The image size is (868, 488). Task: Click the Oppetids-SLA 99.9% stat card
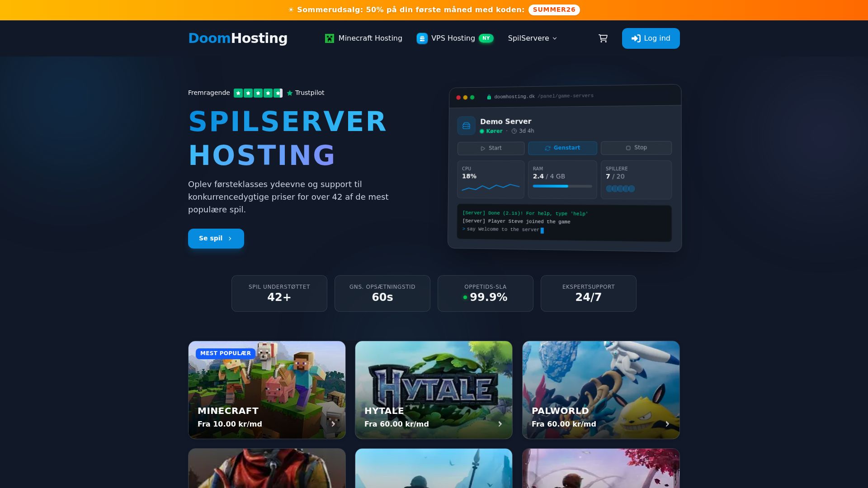486,293
